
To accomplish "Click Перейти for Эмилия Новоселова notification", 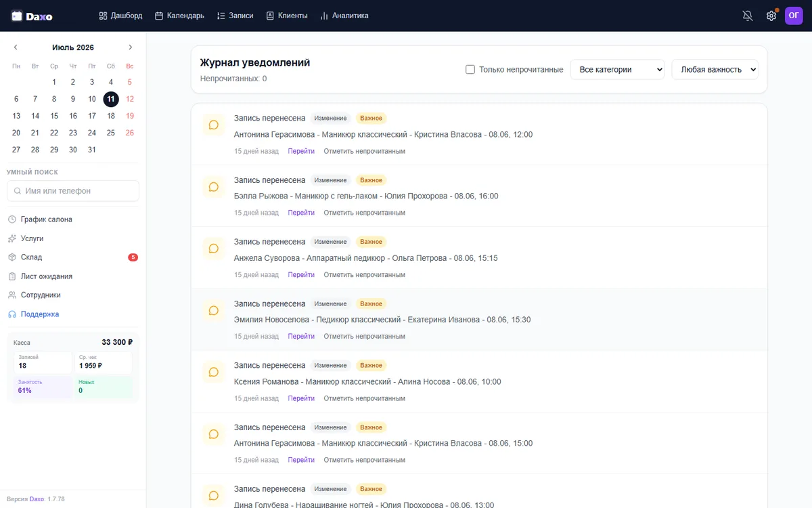I will [x=301, y=337].
